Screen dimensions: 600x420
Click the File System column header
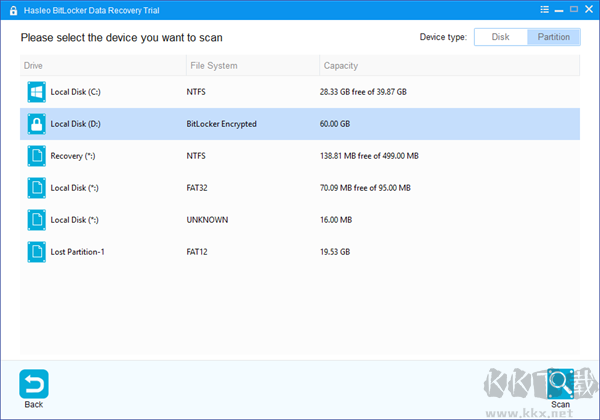(x=253, y=65)
